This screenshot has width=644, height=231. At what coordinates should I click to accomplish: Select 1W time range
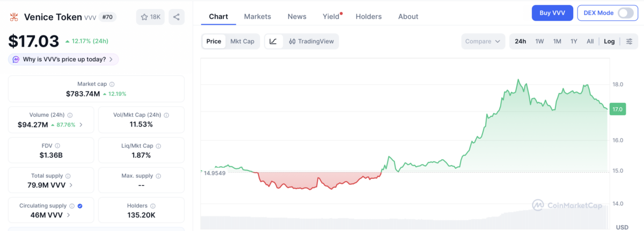click(x=539, y=41)
